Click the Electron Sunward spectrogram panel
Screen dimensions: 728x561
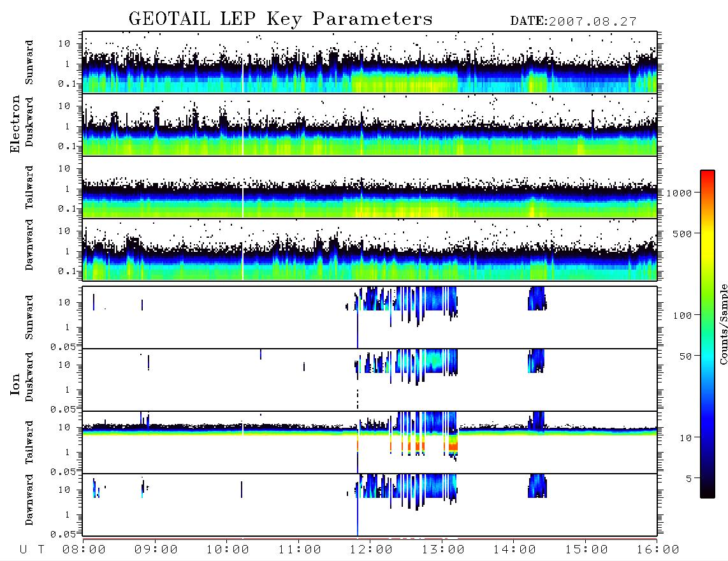point(370,62)
